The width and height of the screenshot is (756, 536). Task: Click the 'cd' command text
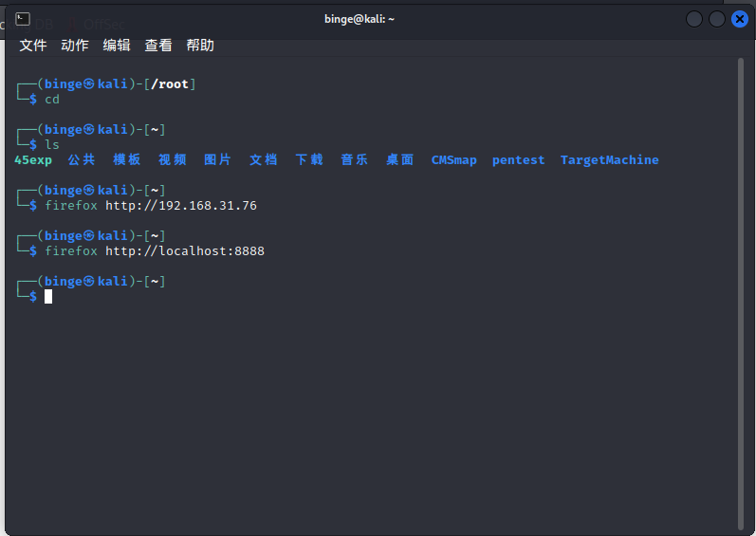click(x=52, y=100)
